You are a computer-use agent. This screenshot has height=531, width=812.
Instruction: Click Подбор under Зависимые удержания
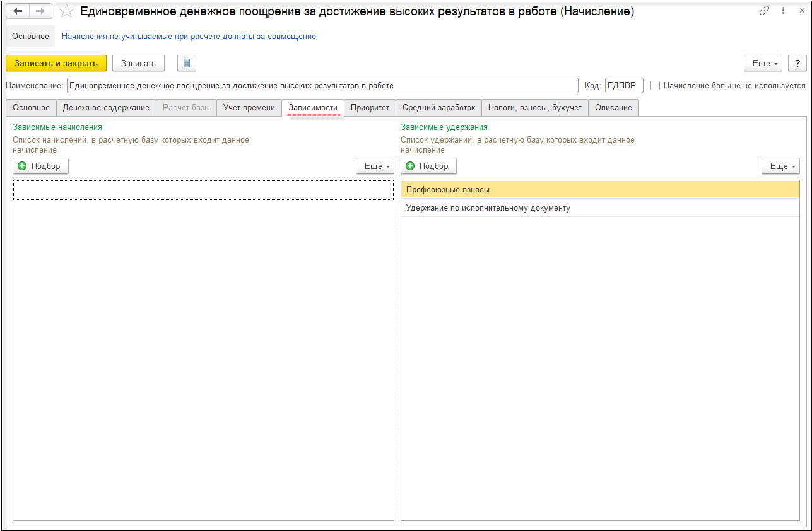pos(428,166)
